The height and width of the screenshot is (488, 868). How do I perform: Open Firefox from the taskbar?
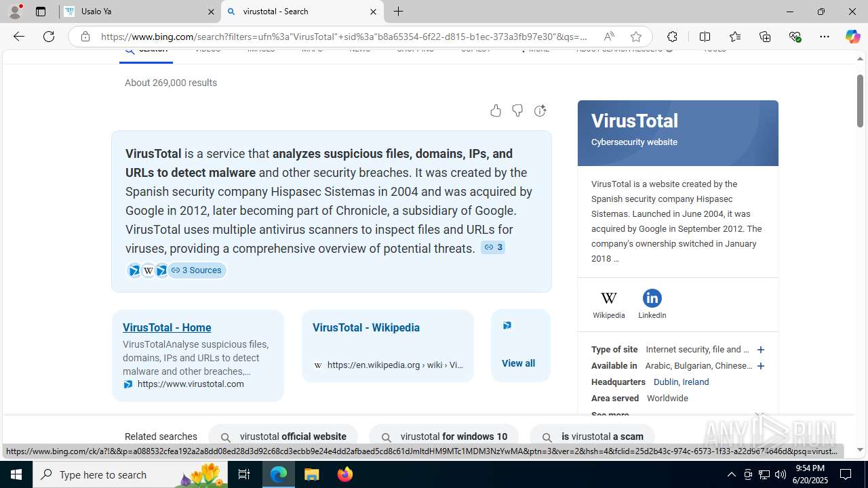344,474
